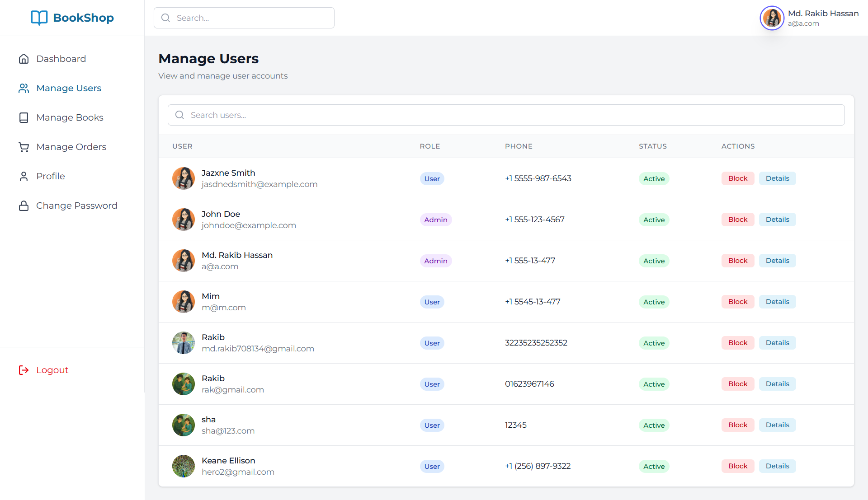The height and width of the screenshot is (500, 868).
Task: Click magnifier icon in top search bar
Action: tap(166, 18)
